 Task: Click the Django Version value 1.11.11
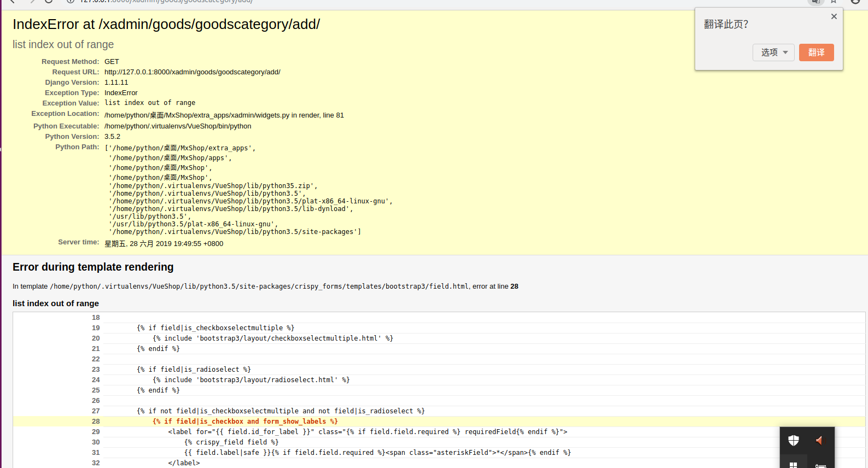click(116, 83)
